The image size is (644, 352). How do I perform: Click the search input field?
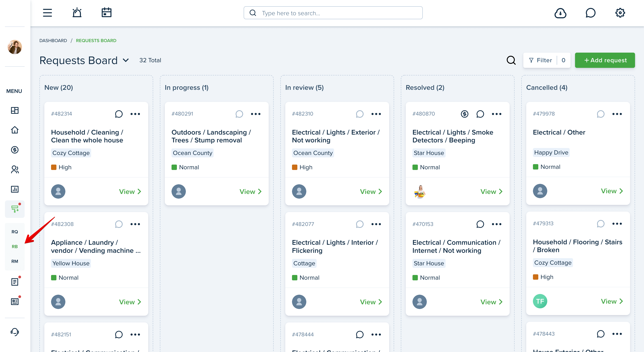333,13
